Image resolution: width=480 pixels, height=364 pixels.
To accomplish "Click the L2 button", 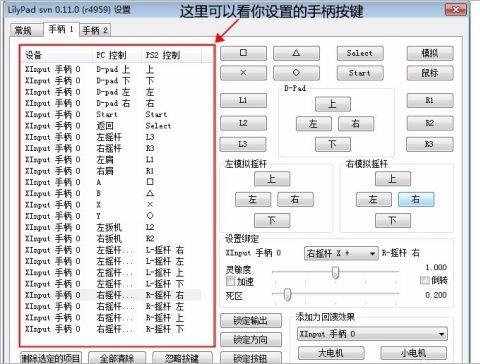I will [x=243, y=123].
